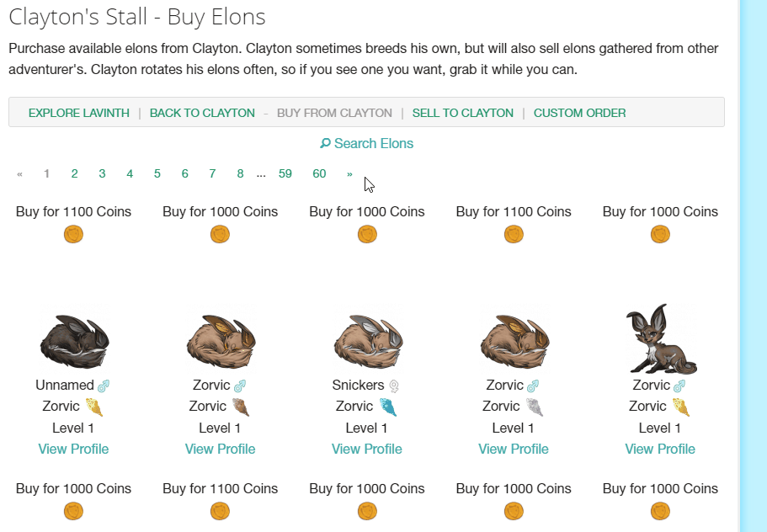767x532 pixels.
Task: Go to page 60 in pagination
Action: (319, 173)
